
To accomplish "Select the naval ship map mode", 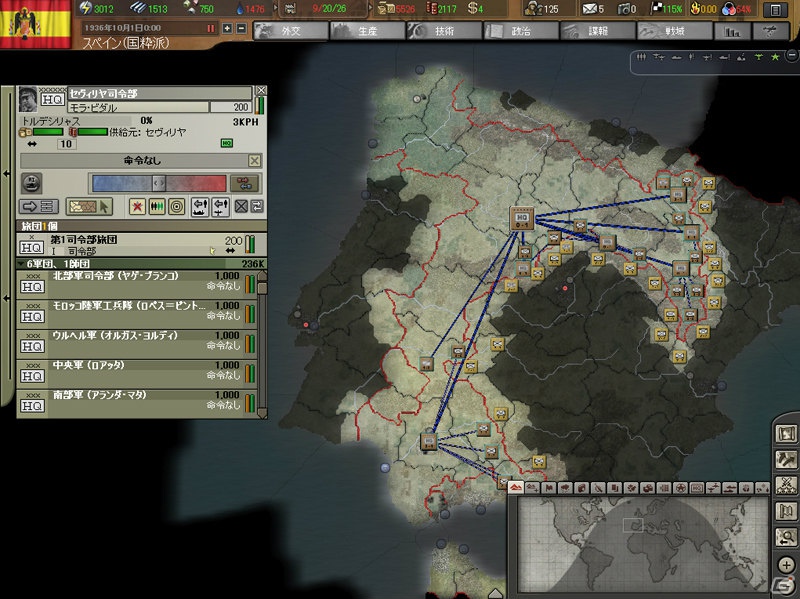I will coord(730,488).
